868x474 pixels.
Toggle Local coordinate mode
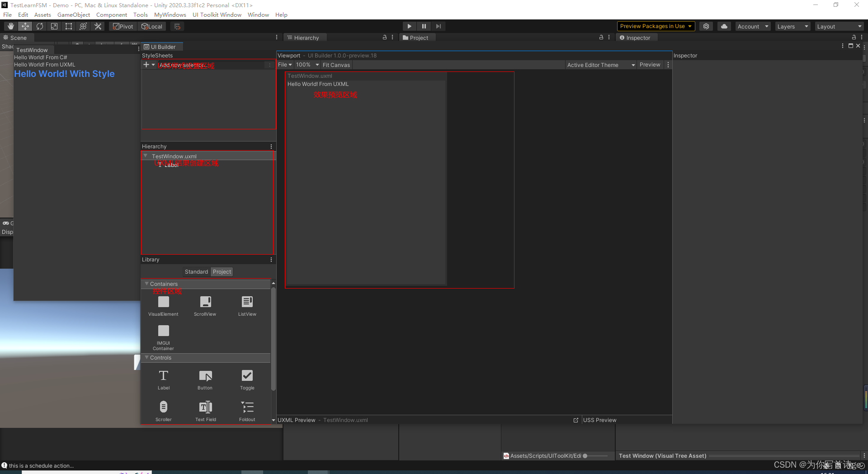[x=152, y=26]
